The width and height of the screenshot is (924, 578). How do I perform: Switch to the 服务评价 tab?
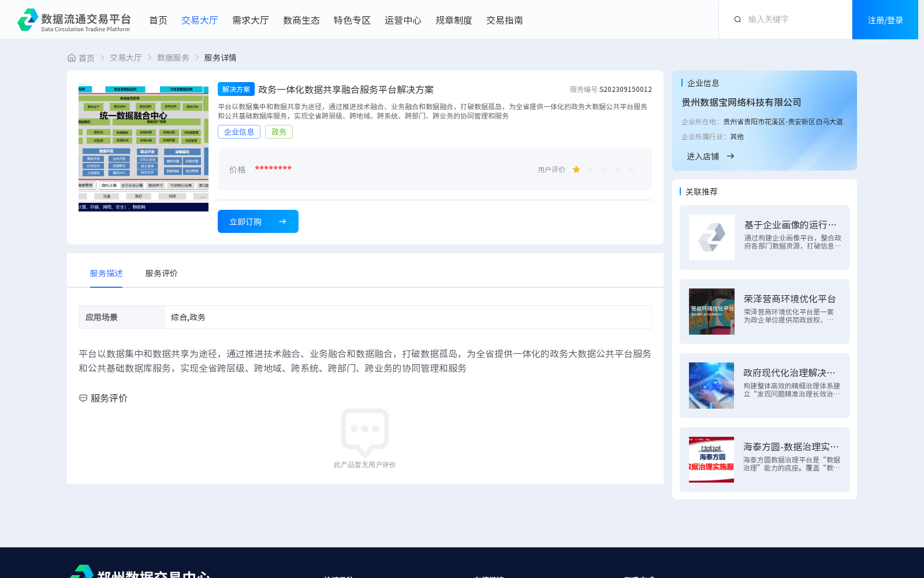[162, 273]
